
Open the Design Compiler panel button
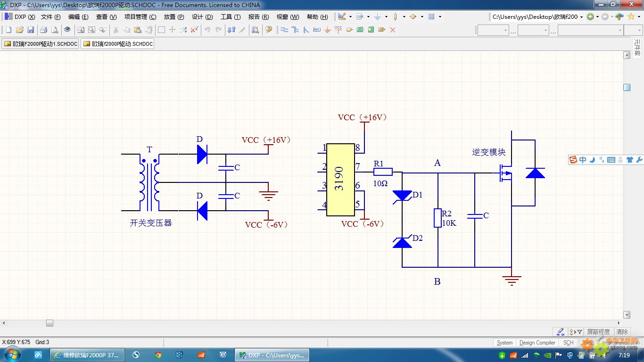(537, 343)
